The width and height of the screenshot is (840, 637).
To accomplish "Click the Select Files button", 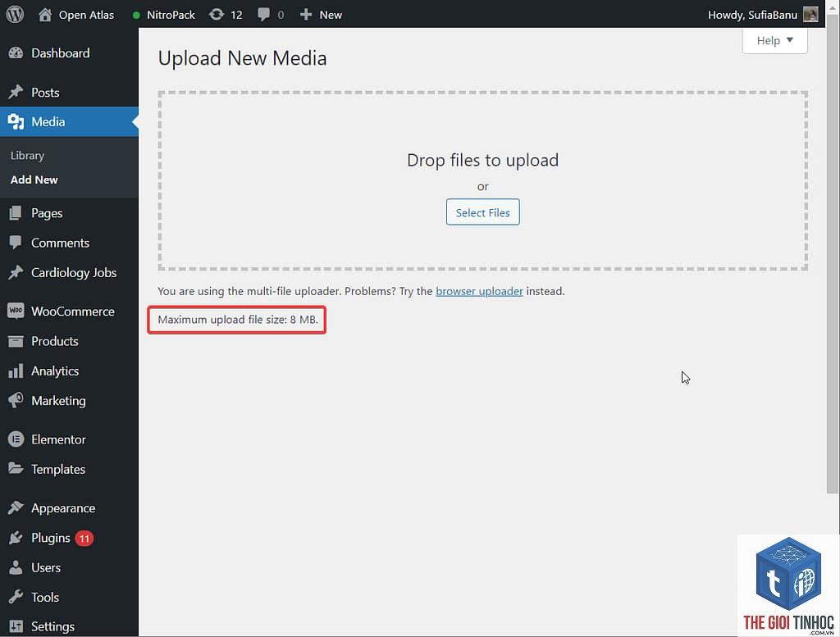I will (482, 212).
